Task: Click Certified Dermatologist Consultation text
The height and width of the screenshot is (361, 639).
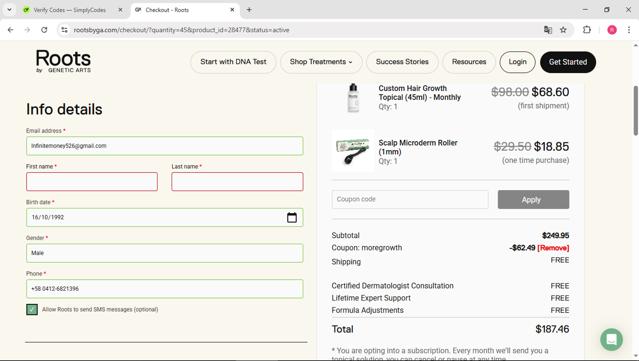Action: tap(392, 286)
